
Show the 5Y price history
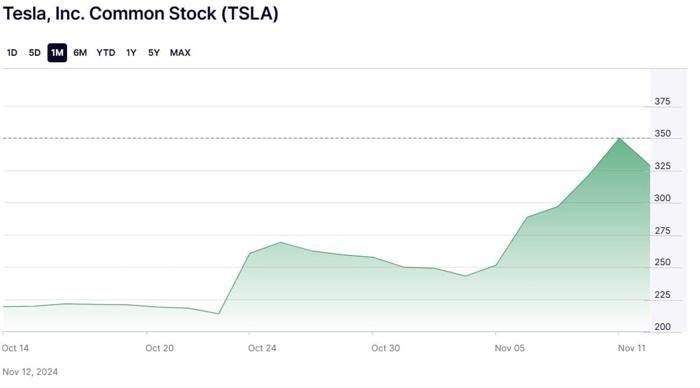tap(154, 53)
